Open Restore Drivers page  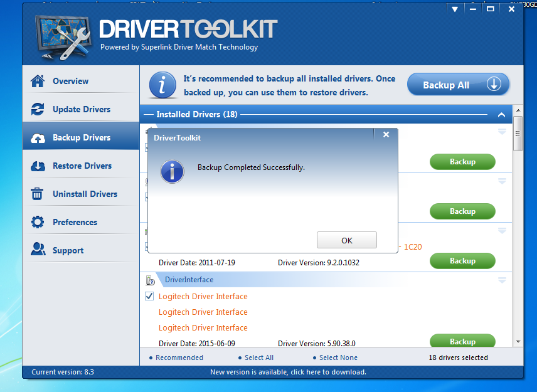81,166
